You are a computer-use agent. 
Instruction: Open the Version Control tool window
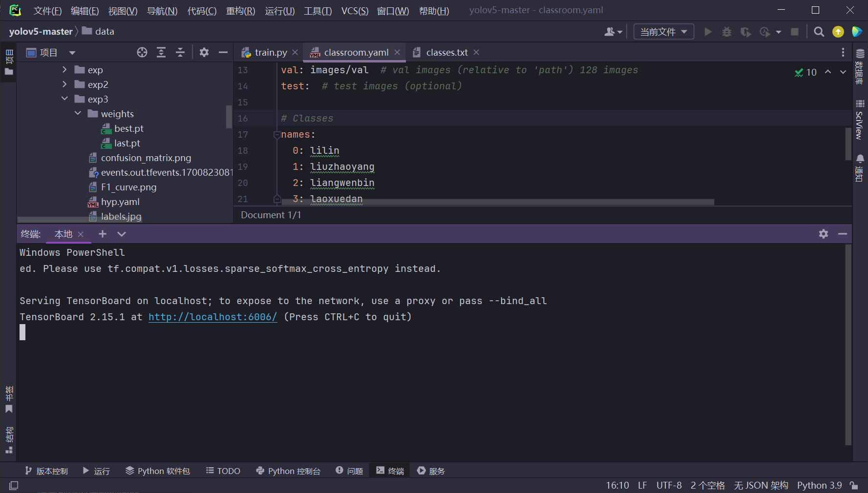click(x=46, y=471)
